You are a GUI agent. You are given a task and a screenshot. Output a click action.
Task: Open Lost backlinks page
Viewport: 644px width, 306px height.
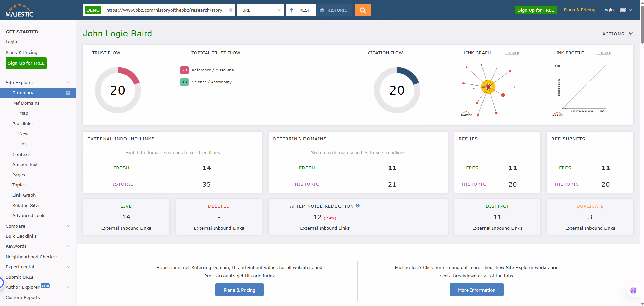tap(24, 144)
